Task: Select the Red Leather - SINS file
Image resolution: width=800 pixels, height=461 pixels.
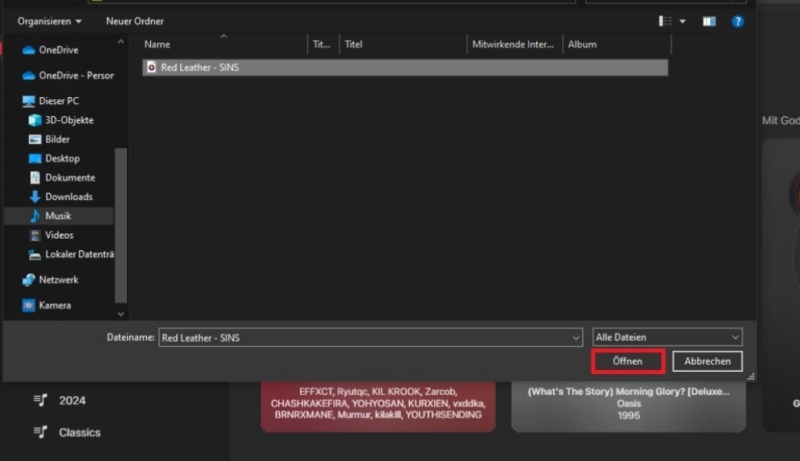Action: (x=200, y=68)
